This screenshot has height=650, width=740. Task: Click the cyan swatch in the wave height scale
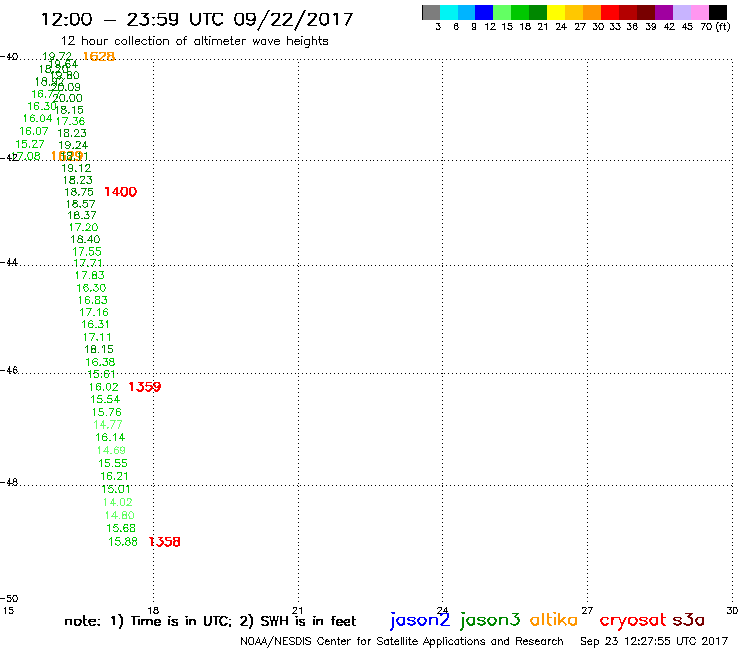[449, 12]
